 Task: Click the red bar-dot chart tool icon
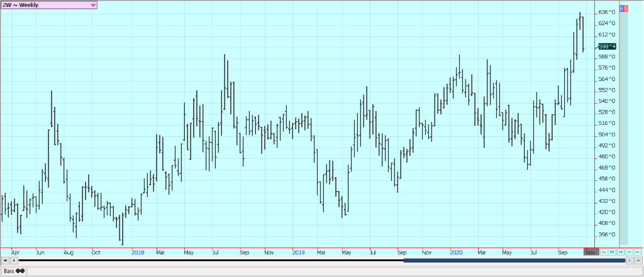click(604, 252)
